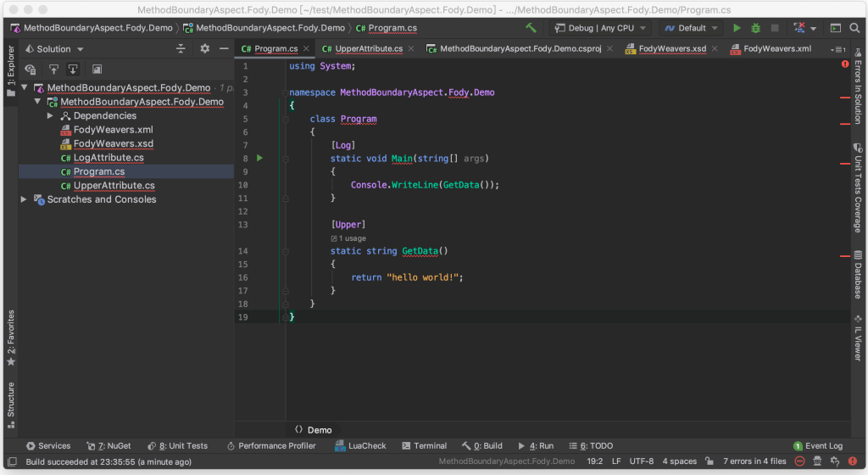Click the UTF-8 encoding in status bar
Screen dimensions: 868x475
(641, 461)
